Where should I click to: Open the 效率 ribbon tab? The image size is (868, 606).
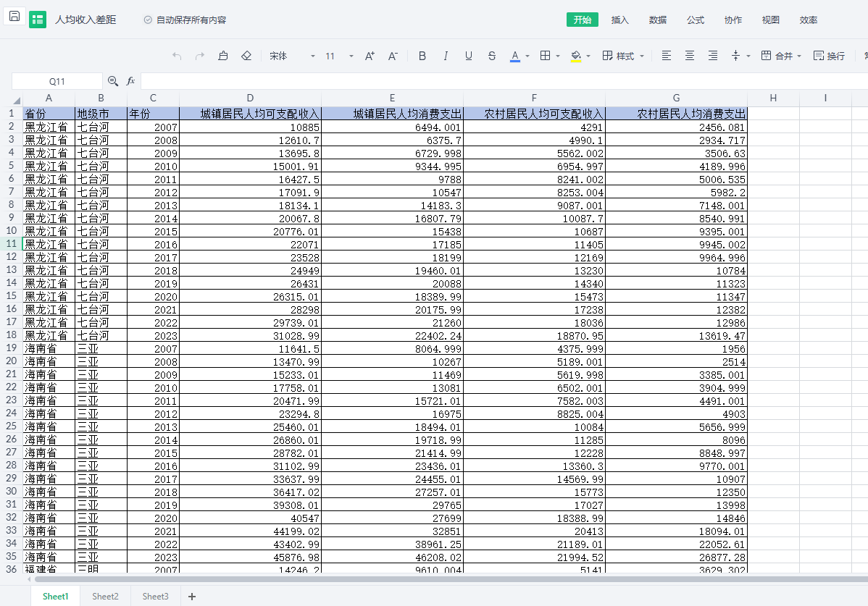pos(808,20)
